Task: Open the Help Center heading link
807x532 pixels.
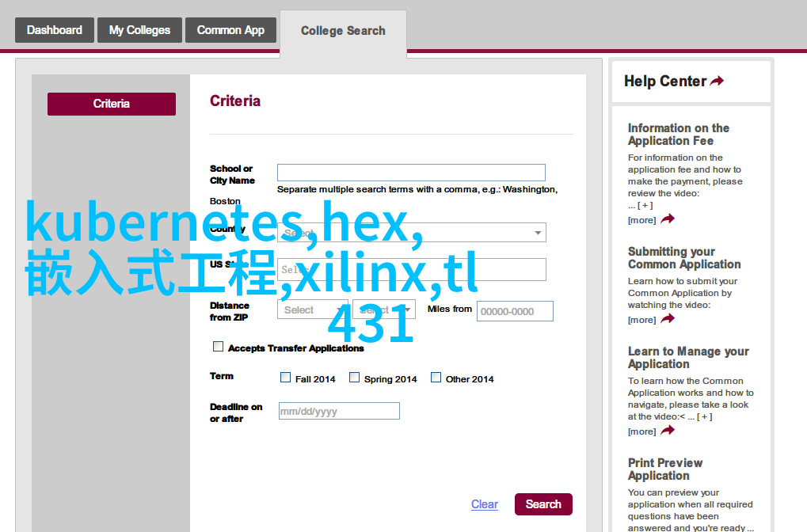Action: 665,82
